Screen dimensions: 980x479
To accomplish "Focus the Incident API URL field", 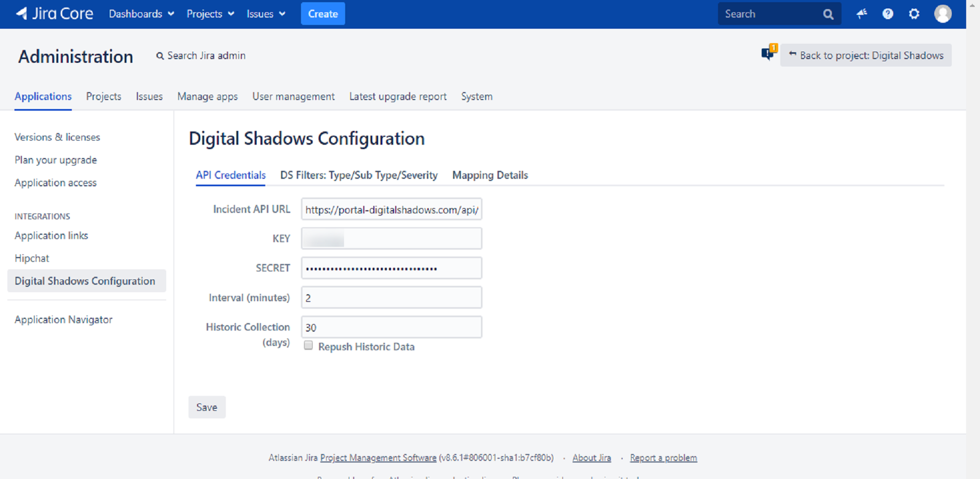I will (x=391, y=209).
